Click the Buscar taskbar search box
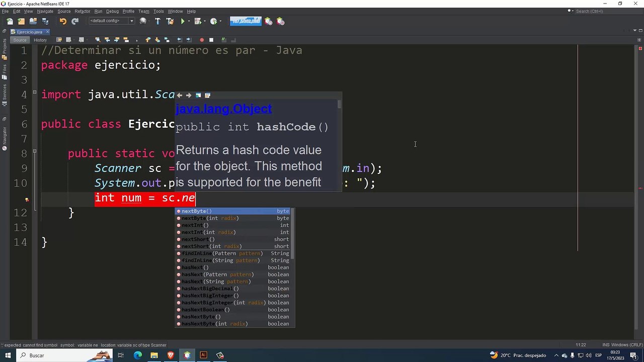 65,355
